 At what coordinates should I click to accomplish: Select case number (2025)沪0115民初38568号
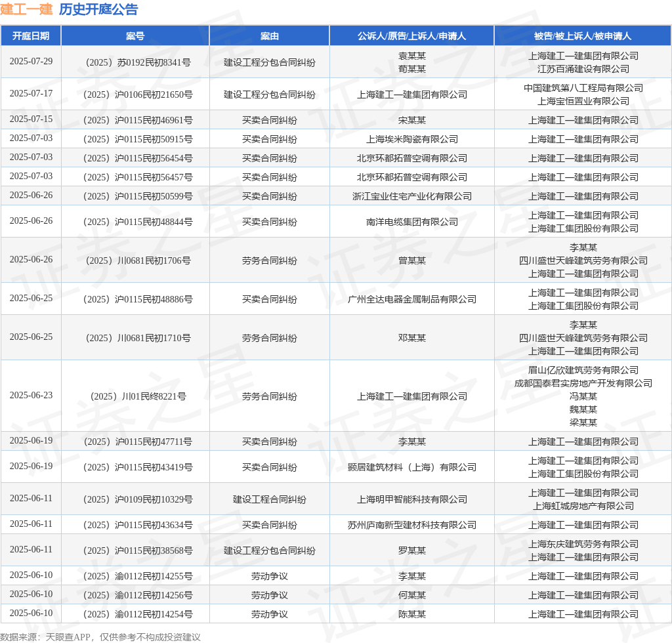point(138,551)
